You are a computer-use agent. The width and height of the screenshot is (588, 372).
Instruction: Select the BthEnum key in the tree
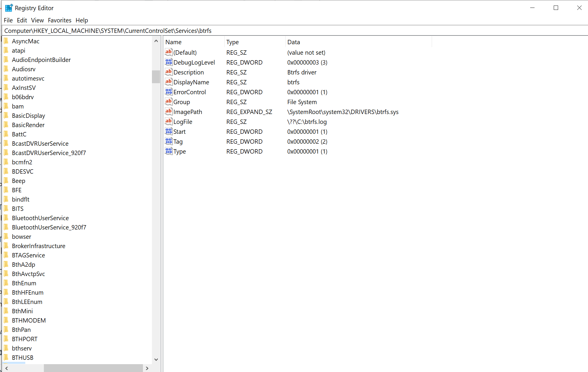point(24,283)
